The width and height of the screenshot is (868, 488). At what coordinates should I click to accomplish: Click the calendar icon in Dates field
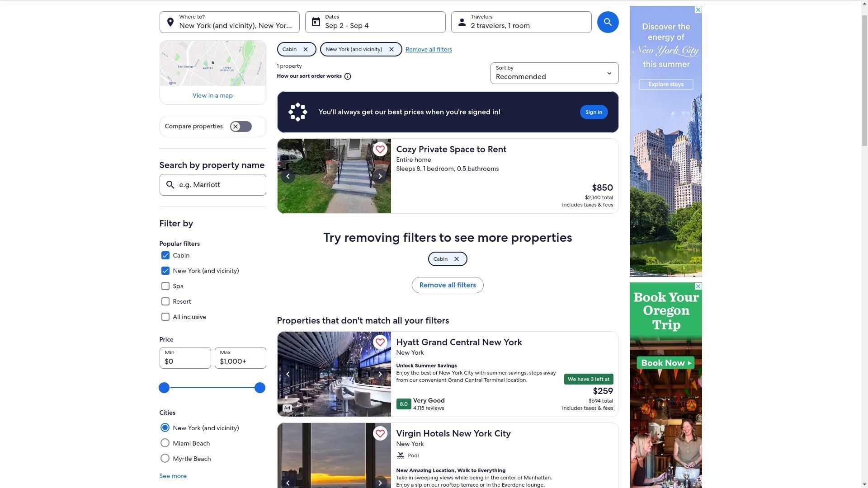click(x=316, y=22)
